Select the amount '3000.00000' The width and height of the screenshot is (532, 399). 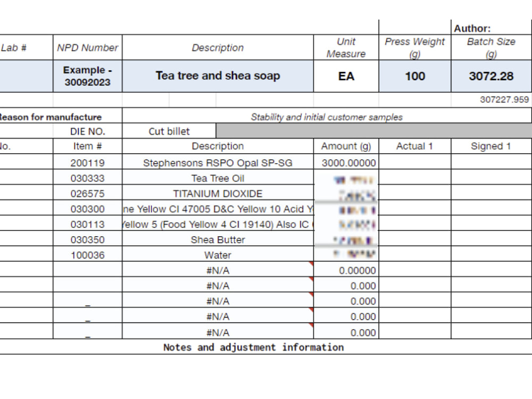[346, 162]
